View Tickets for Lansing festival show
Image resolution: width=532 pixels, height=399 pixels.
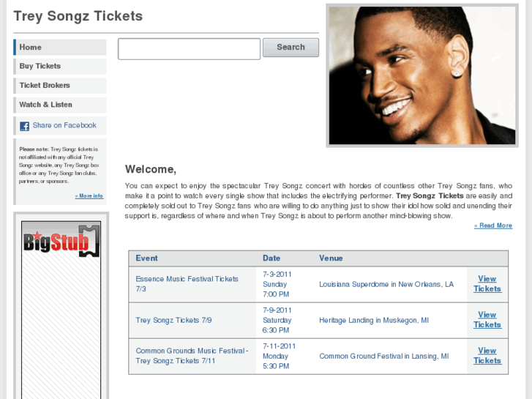(x=487, y=356)
